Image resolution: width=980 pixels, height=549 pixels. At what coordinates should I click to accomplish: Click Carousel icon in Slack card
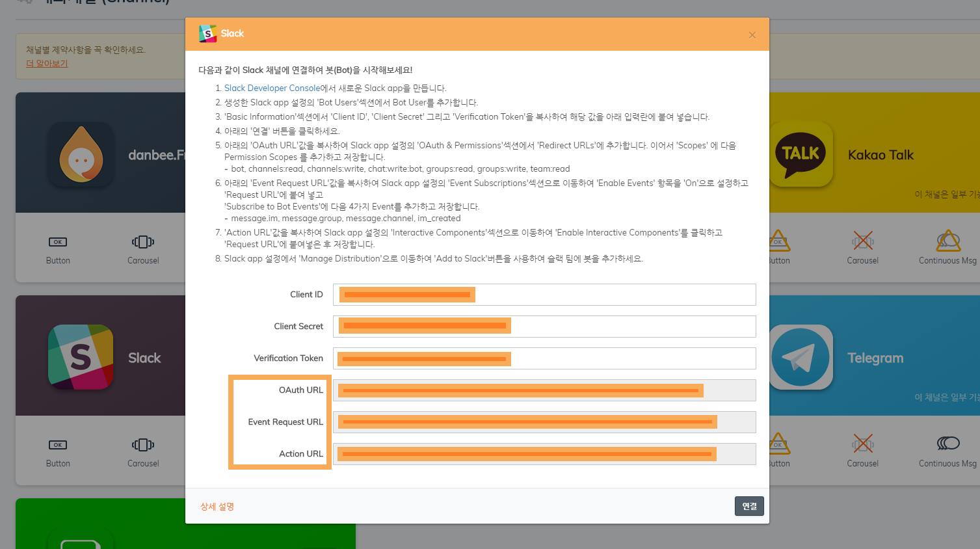pos(143,445)
